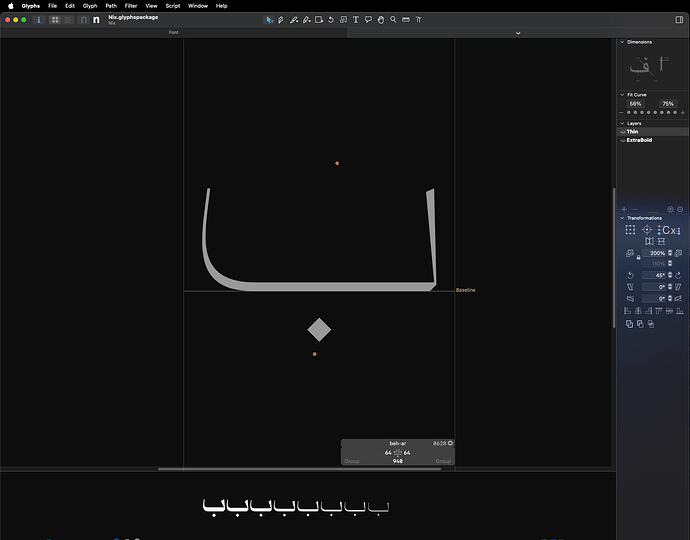Click the transform origin crosshair icon

pos(646,230)
